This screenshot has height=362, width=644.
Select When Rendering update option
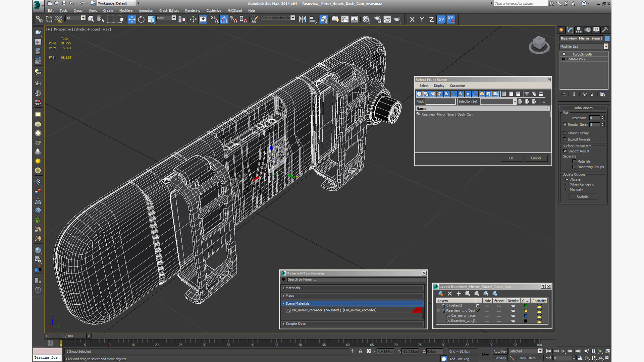[x=567, y=184]
